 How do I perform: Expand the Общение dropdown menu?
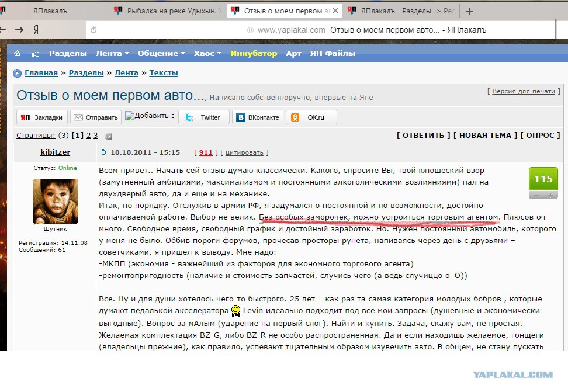[161, 54]
